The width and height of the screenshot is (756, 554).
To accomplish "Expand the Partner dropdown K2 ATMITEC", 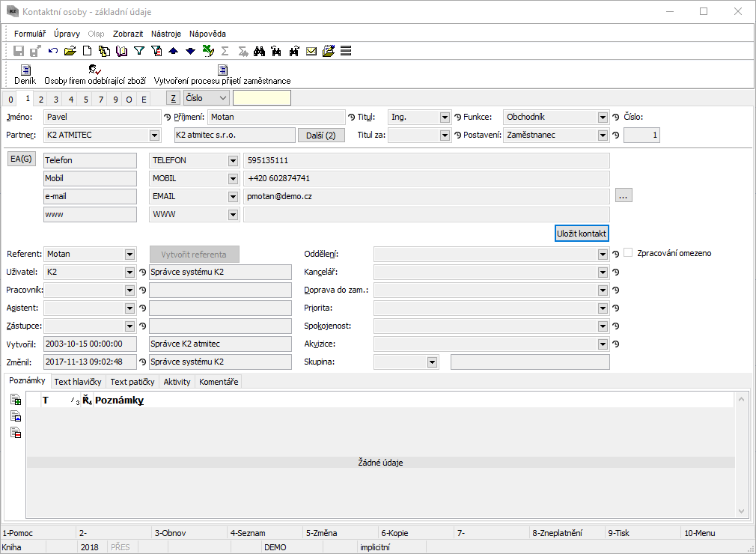I will pyautogui.click(x=154, y=136).
